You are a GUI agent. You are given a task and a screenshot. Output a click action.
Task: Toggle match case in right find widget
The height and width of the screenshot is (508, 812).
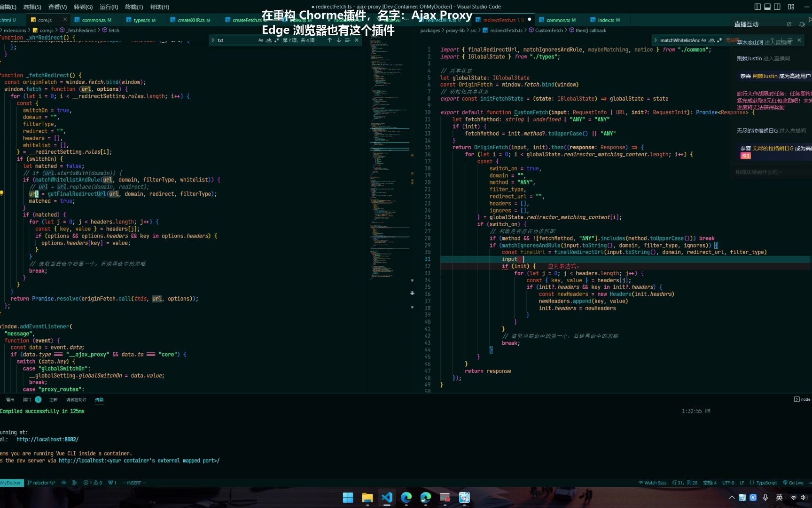tap(703, 40)
